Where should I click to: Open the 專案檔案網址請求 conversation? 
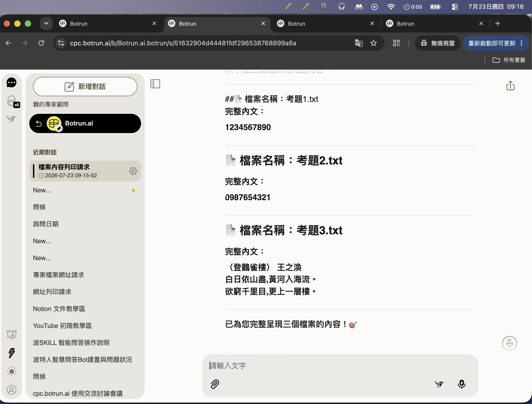85,275
